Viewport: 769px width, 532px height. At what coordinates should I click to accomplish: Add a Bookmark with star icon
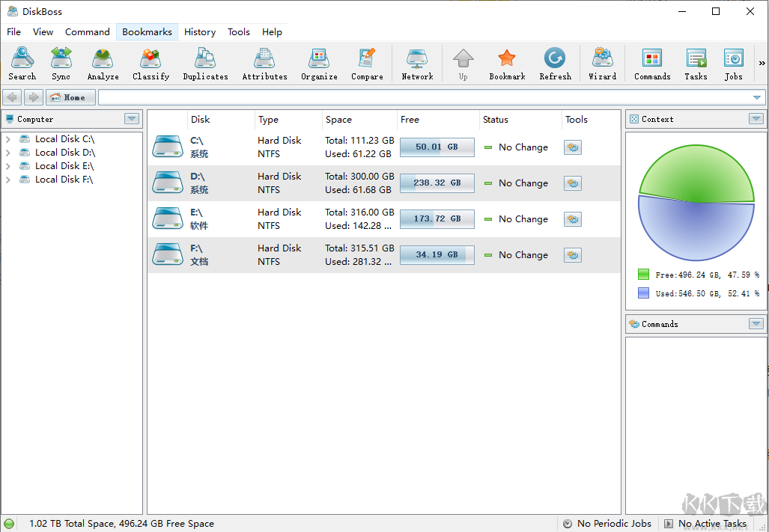pos(507,64)
